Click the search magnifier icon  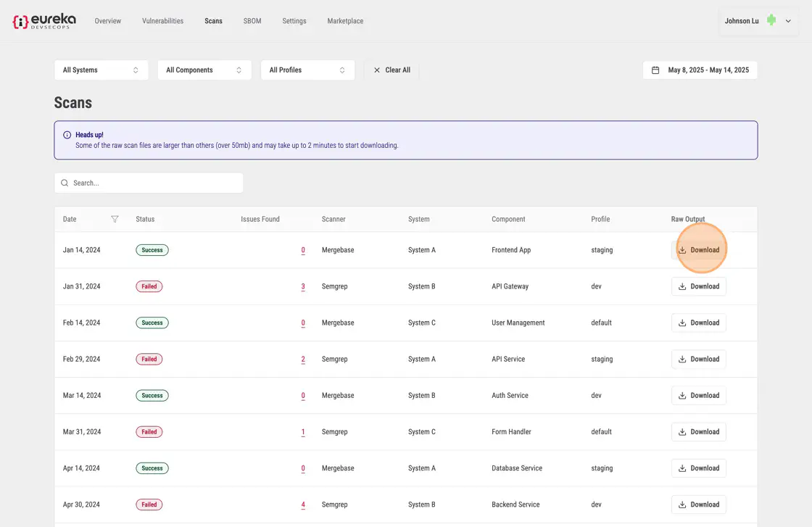65,183
